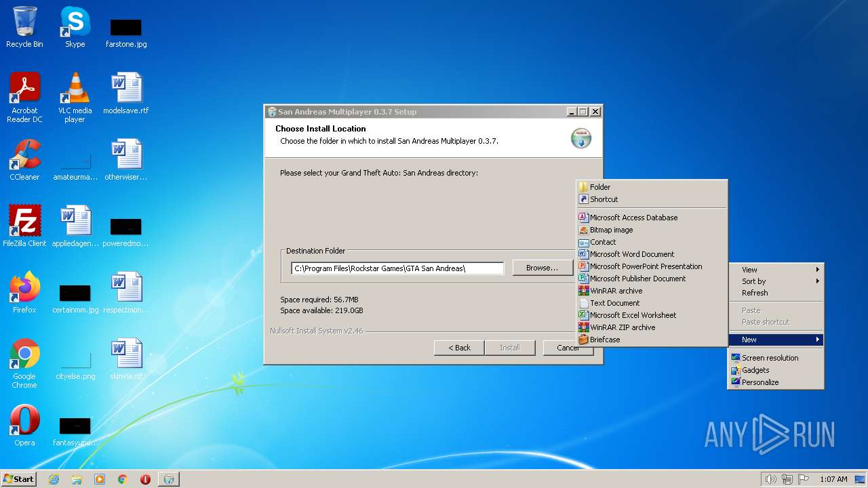
Task: Open Chrome from the taskbar
Action: tap(123, 479)
